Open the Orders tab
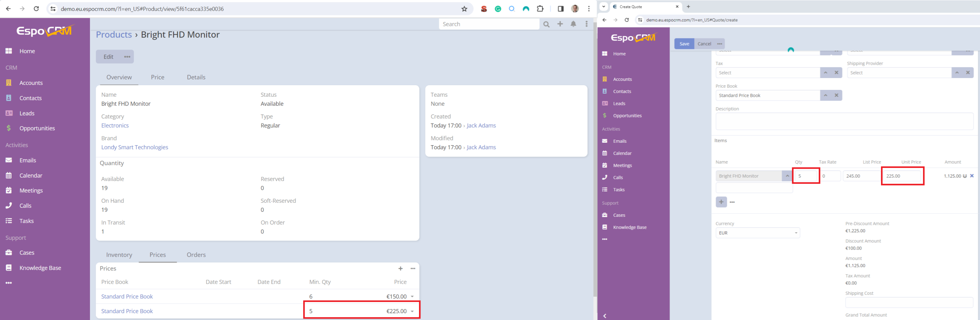 (x=196, y=255)
